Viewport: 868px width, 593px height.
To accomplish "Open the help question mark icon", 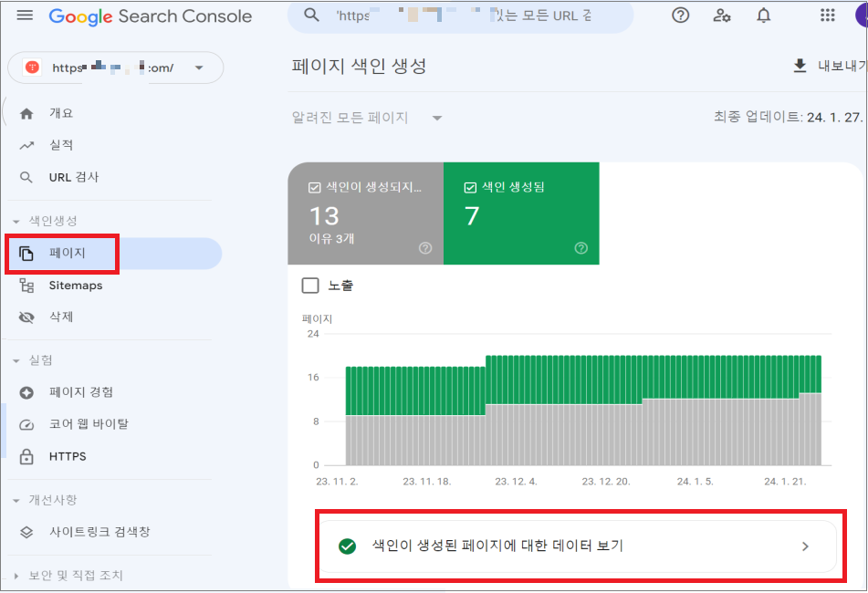I will point(680,16).
